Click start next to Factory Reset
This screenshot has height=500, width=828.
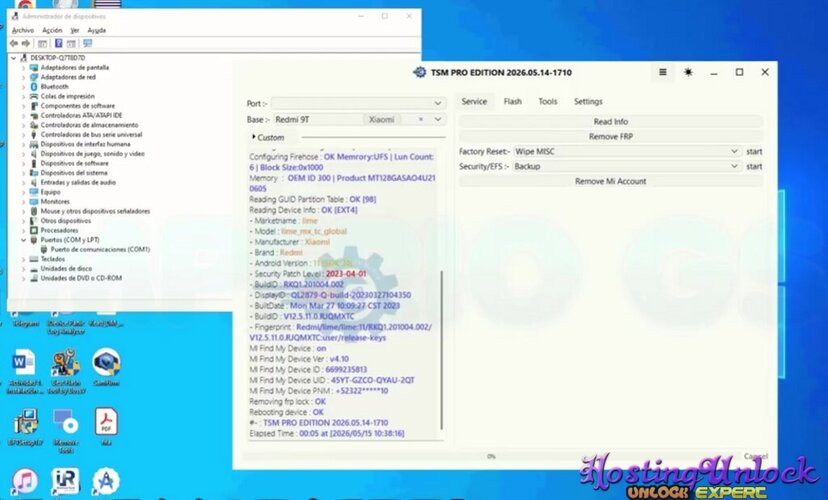coord(754,152)
